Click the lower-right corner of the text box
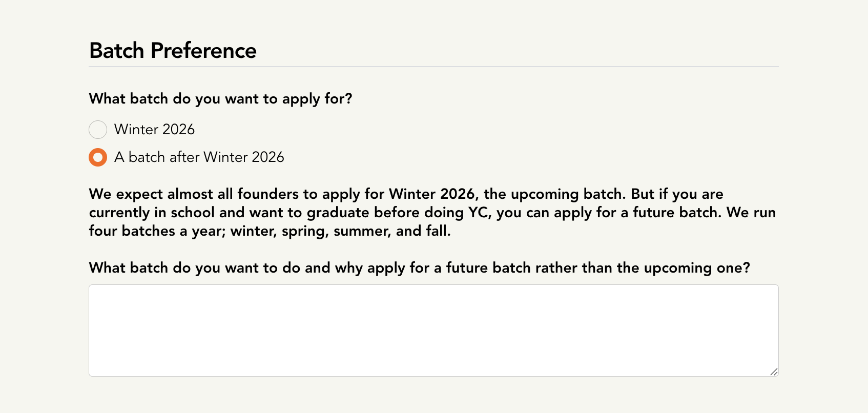The height and width of the screenshot is (413, 868). (x=774, y=373)
